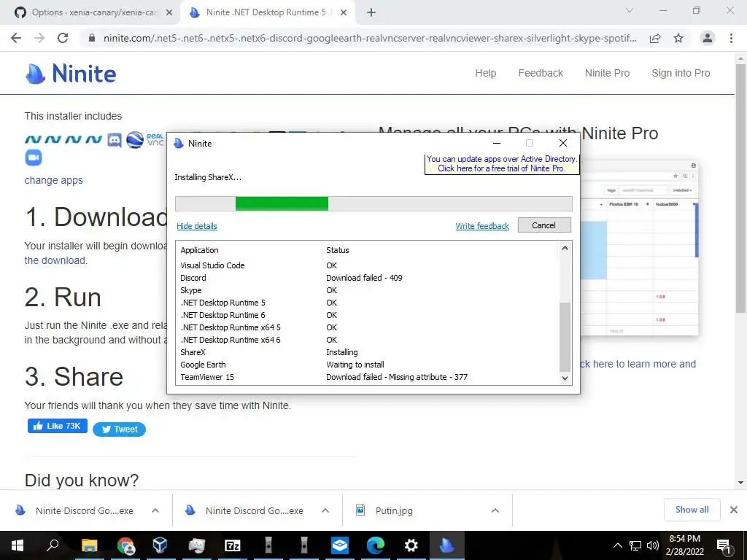Select the ShareX row in details list

368,352
